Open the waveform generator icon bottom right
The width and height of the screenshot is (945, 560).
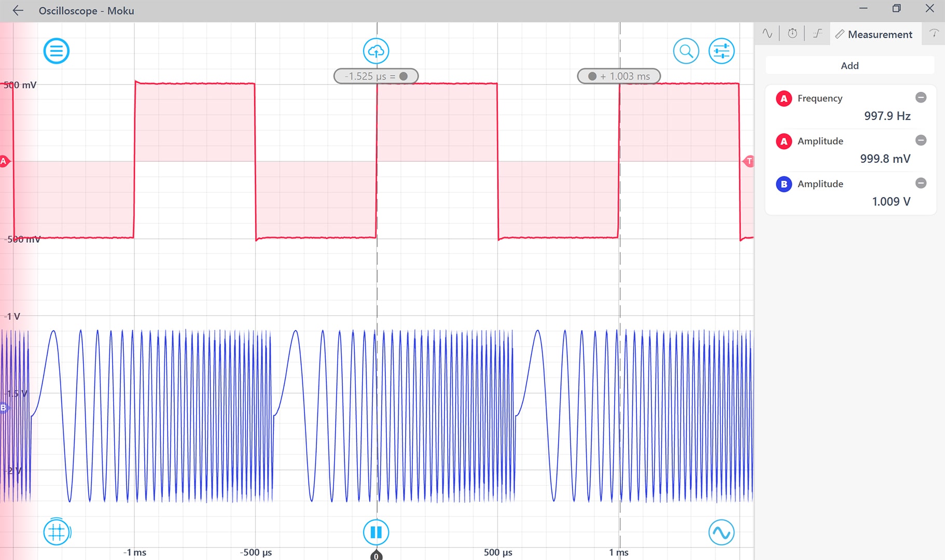[x=721, y=531]
